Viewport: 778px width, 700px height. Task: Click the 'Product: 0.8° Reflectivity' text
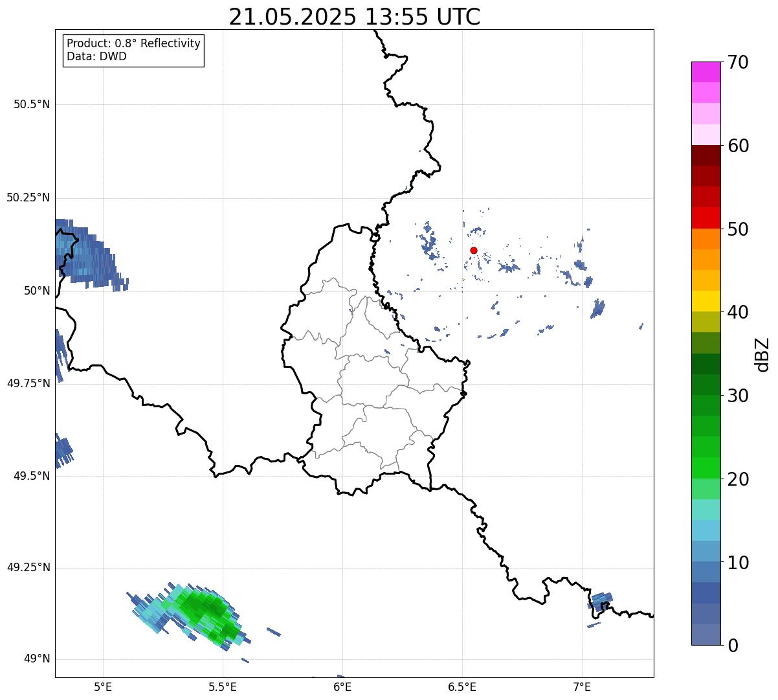[x=134, y=43]
